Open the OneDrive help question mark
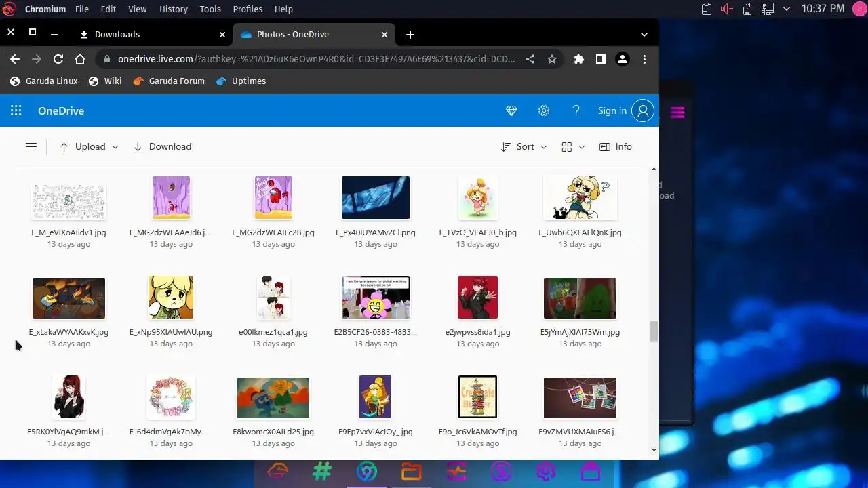The width and height of the screenshot is (868, 488). (x=576, y=110)
